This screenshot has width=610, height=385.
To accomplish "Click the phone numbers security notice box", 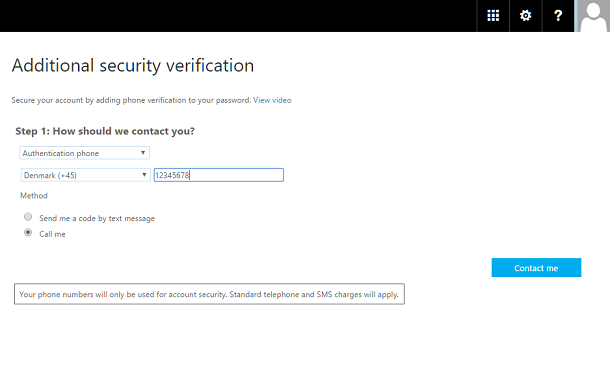I will point(209,294).
